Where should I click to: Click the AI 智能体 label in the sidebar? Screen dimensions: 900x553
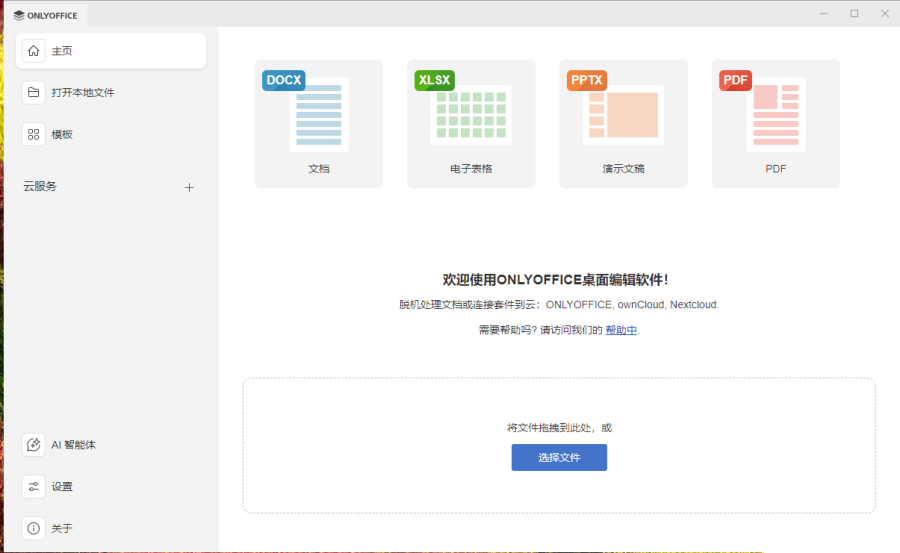pos(73,444)
